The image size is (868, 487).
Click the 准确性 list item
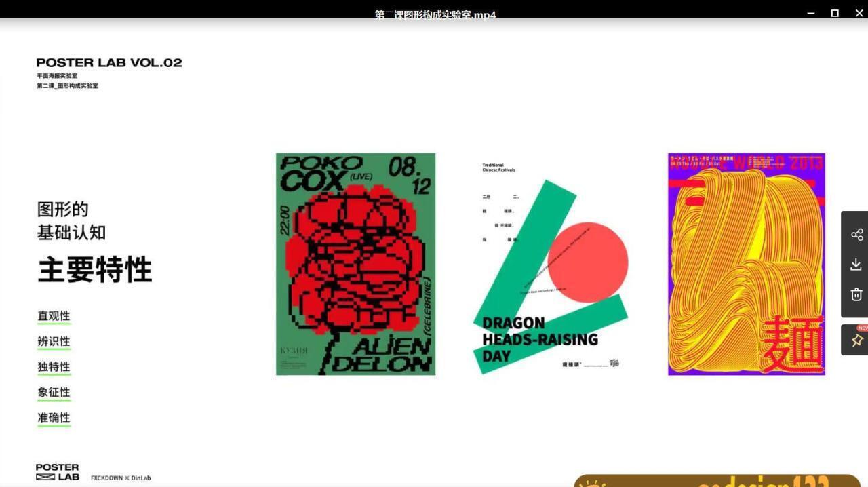pyautogui.click(x=54, y=418)
